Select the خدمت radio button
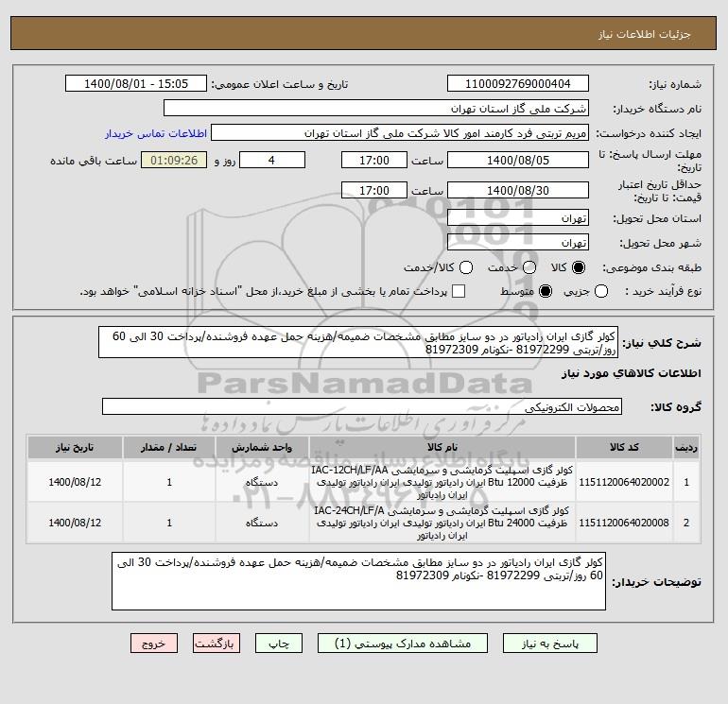 (x=529, y=267)
